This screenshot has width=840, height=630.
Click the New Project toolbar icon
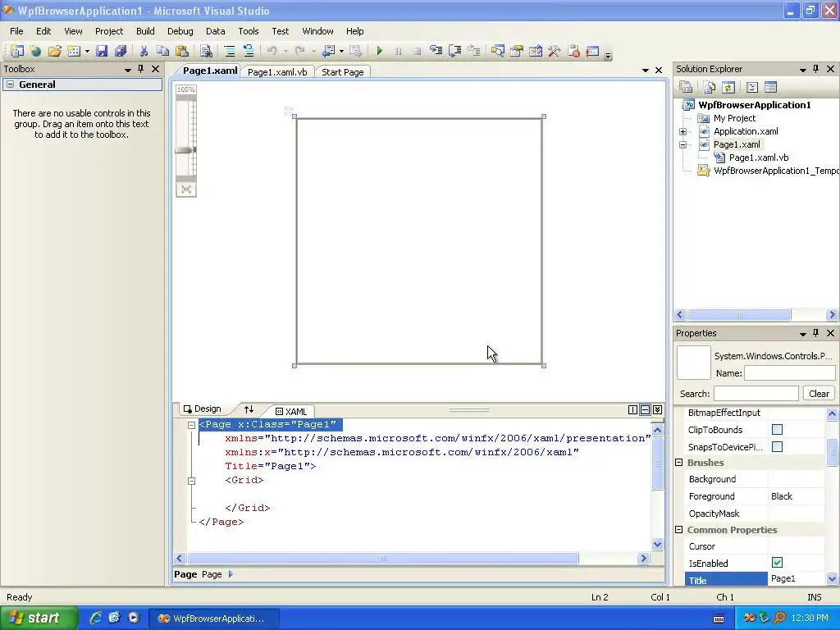click(x=16, y=51)
